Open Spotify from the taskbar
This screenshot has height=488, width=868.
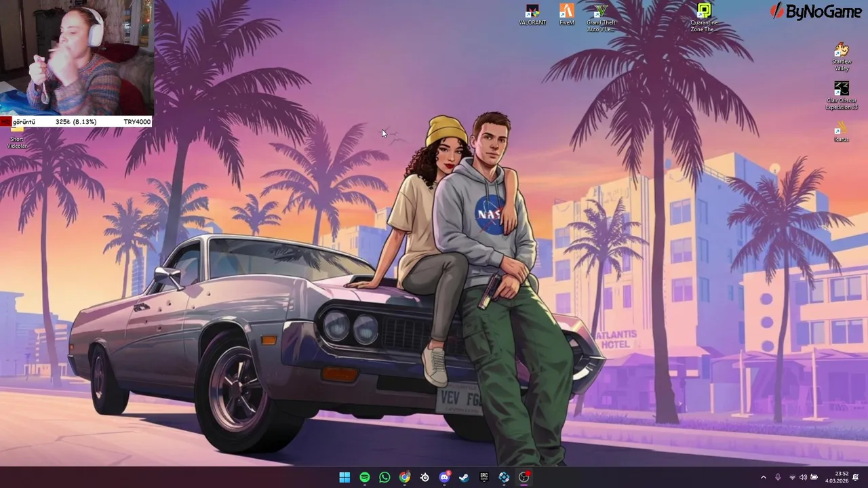coord(365,477)
